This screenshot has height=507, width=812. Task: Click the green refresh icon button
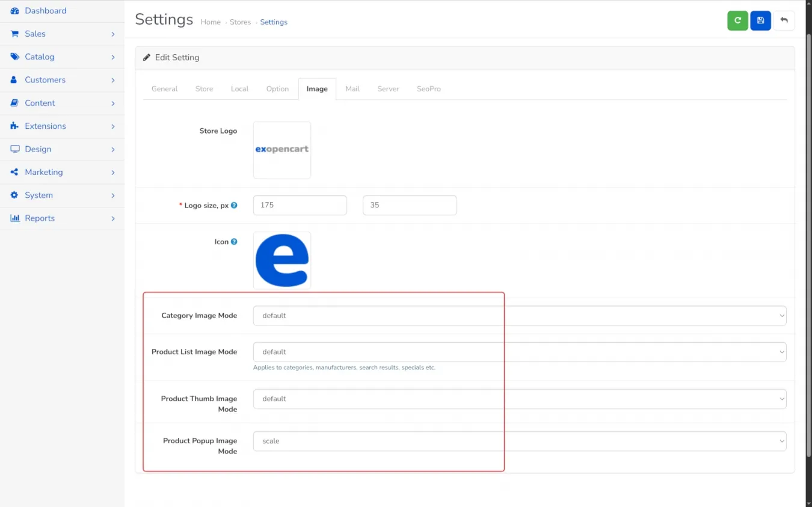[737, 20]
